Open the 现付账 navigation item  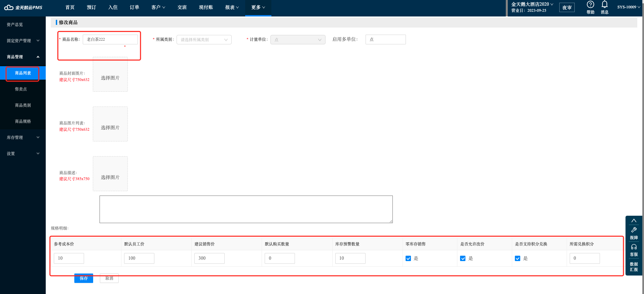(x=206, y=7)
